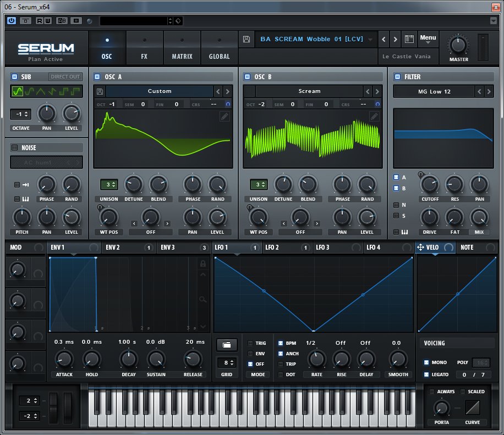Select previous OSC B wavetable arrow
Viewport: 504px width, 435px height.
(x=368, y=91)
